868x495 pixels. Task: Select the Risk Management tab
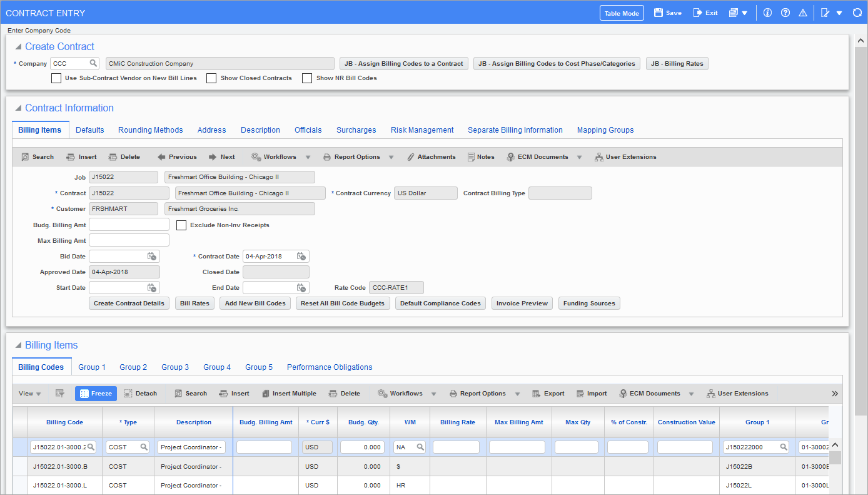(422, 130)
